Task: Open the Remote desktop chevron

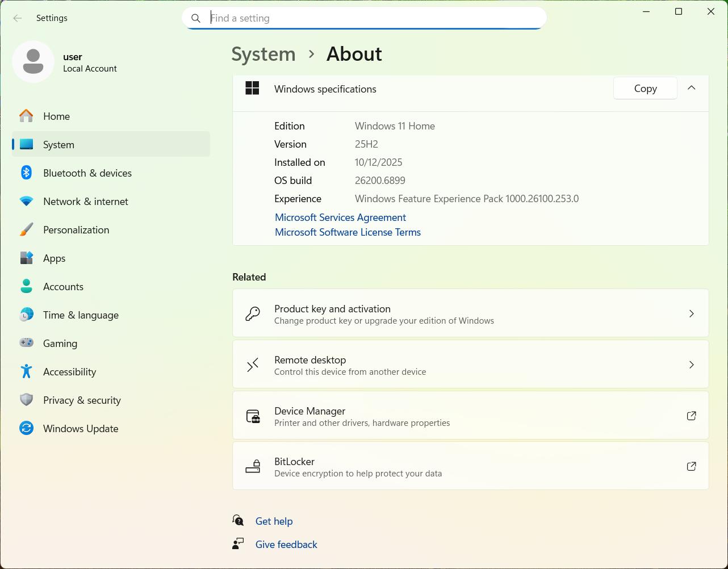Action: pyautogui.click(x=691, y=365)
